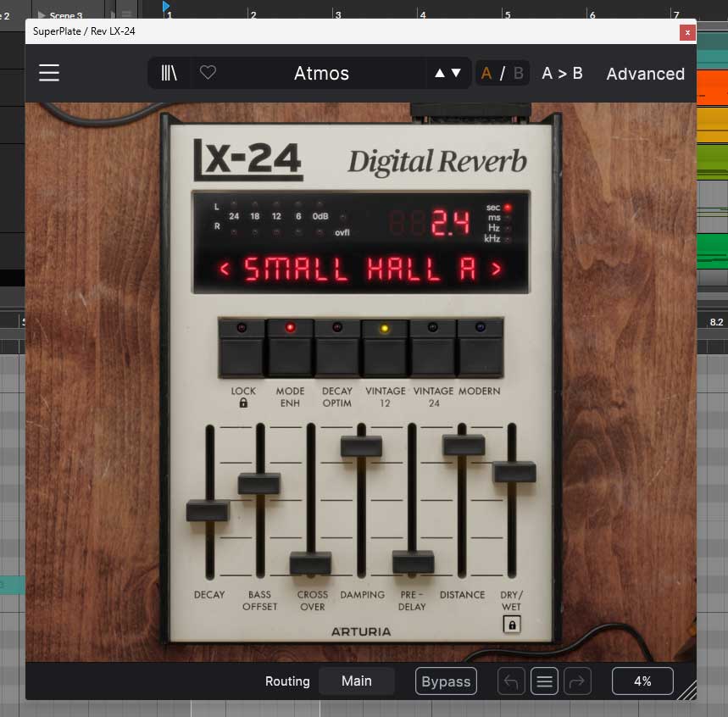Click the lock icon under LOCK label

coord(243,403)
